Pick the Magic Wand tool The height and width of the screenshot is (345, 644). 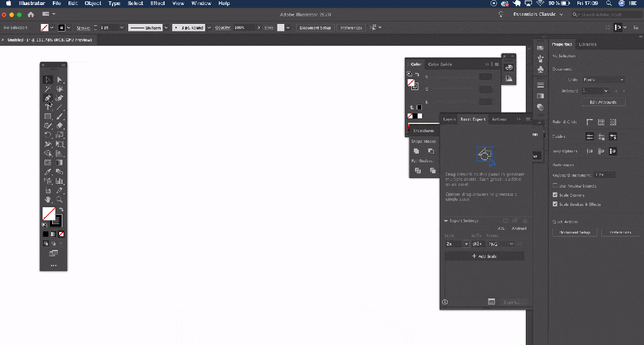48,89
